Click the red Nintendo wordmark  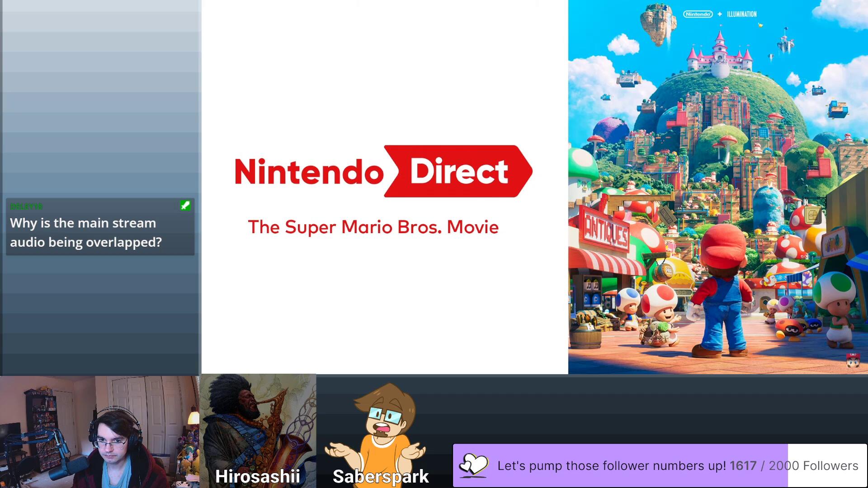point(309,172)
